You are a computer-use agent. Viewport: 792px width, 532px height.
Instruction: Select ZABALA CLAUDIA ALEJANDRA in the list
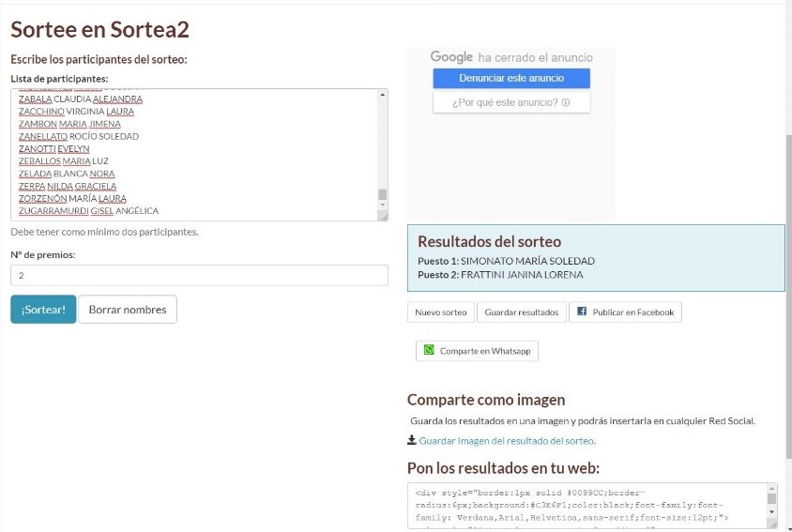[81, 99]
